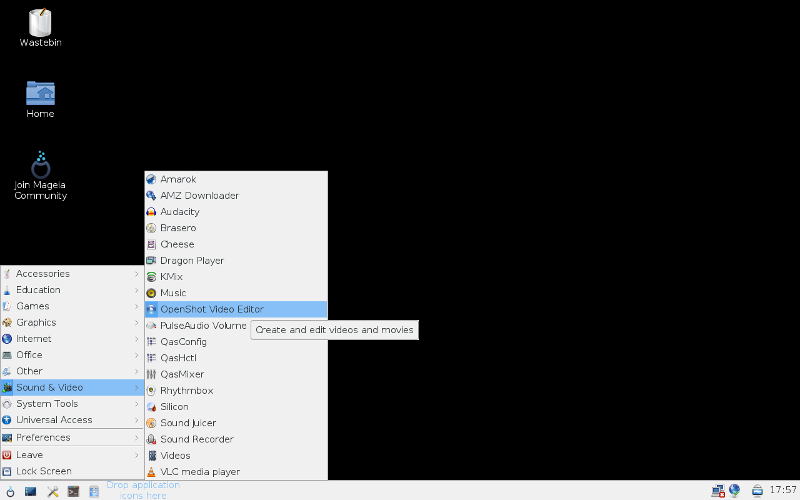Expand the Internet submenu
The height and width of the screenshot is (500, 800).
(x=72, y=339)
